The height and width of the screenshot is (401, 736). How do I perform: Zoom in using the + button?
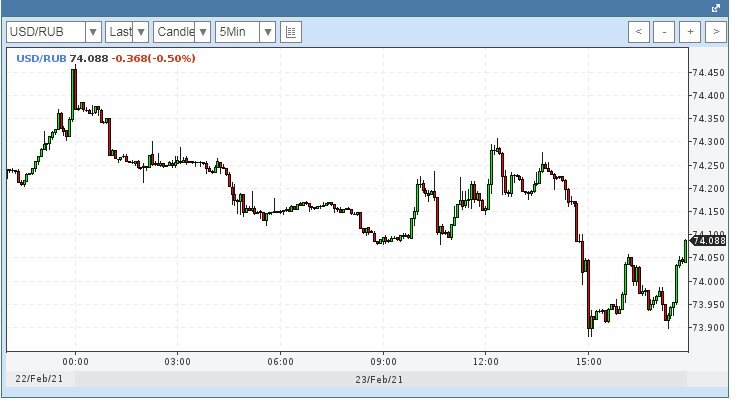coord(690,32)
